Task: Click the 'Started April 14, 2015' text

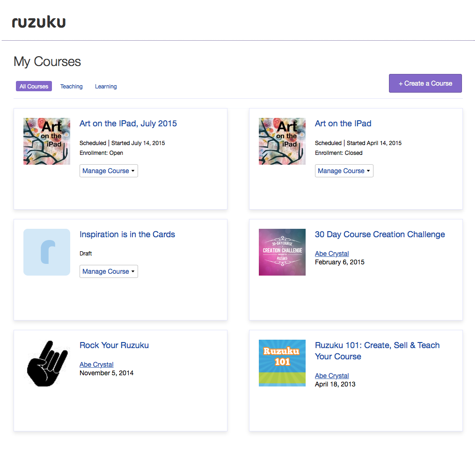Action: [x=374, y=143]
